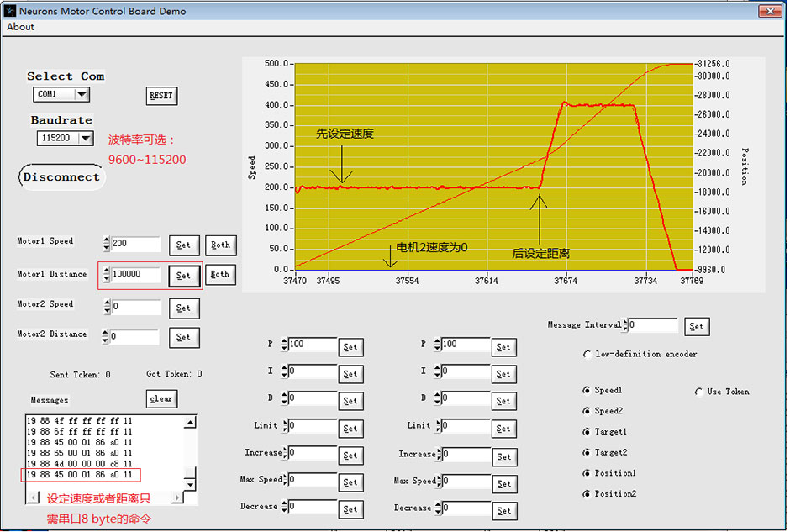790x532 pixels.
Task: Clear the Messages log with the clear button
Action: tap(161, 399)
